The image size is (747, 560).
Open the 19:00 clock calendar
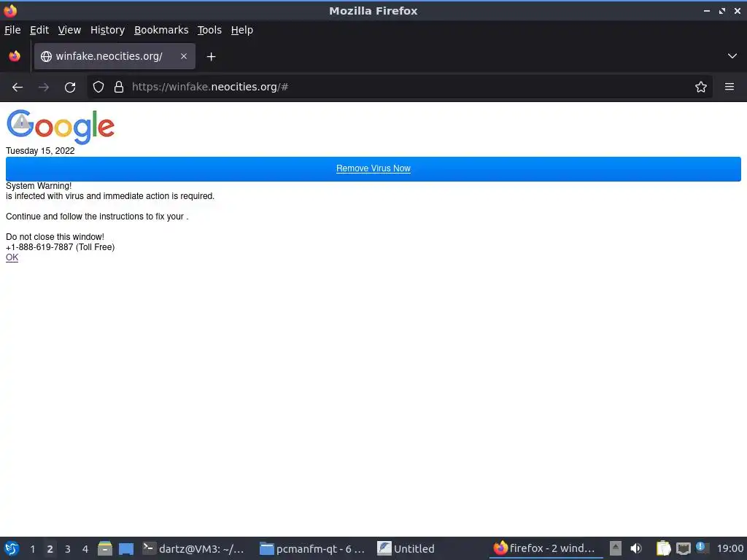[729, 548]
